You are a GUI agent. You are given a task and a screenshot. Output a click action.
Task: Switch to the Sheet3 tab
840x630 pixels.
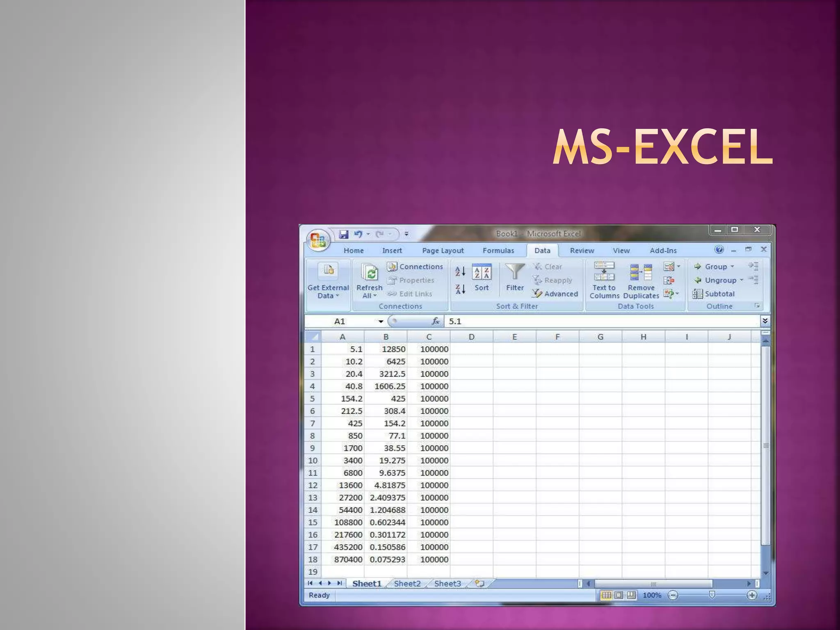click(447, 583)
